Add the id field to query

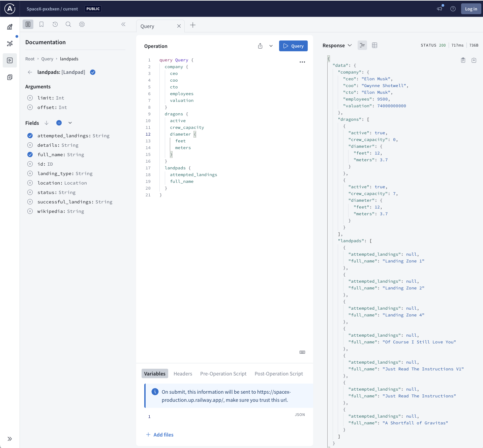(x=30, y=164)
